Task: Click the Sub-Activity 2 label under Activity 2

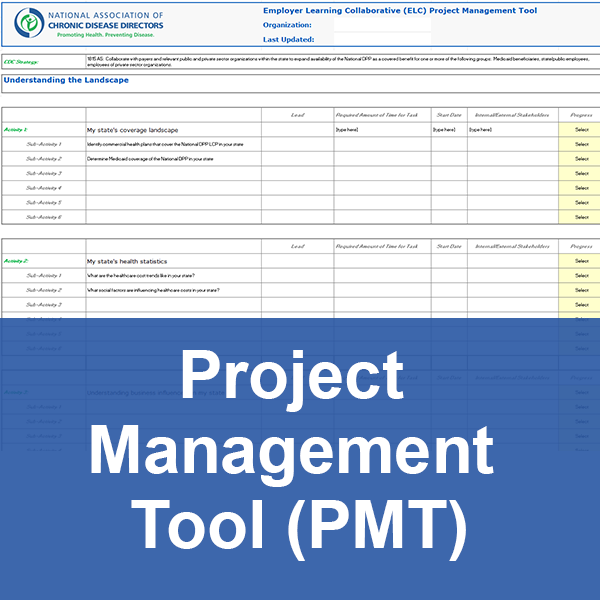Action: point(44,290)
